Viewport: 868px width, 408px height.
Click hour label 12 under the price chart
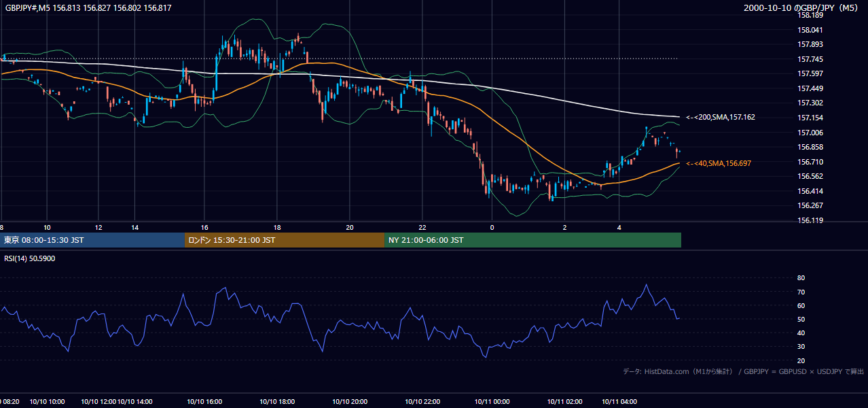click(x=98, y=227)
